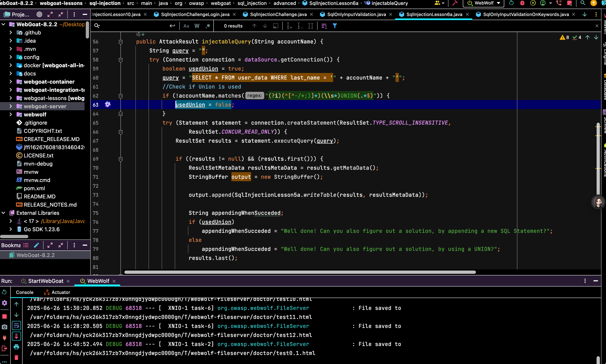Switch to SqlOnlyInputValidationOnKeywords.java tab
The width and height of the screenshot is (606, 364).
tap(526, 15)
